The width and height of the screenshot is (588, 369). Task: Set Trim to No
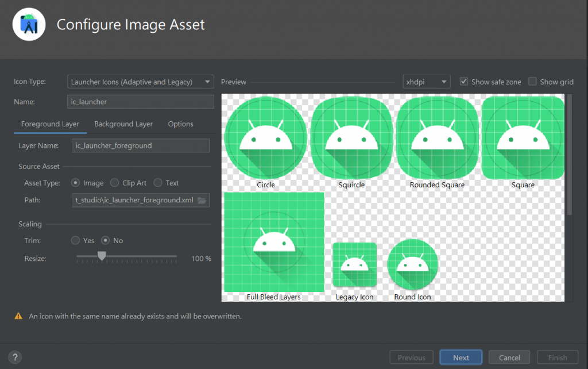tap(106, 240)
